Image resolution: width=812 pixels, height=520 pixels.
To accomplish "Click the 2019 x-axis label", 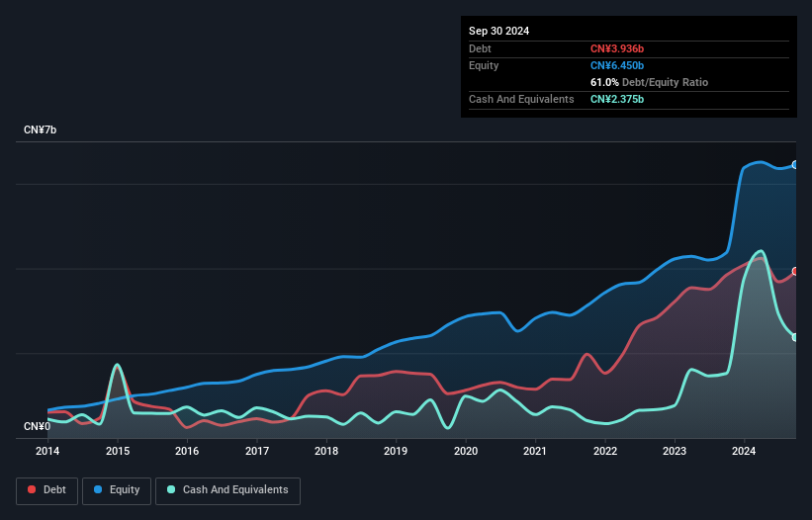I will coord(396,451).
